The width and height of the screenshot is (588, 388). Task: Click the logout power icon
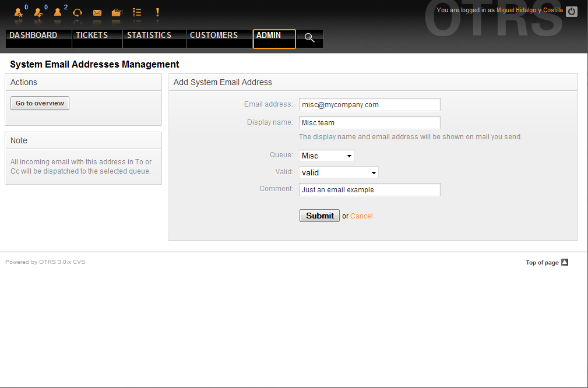point(572,11)
